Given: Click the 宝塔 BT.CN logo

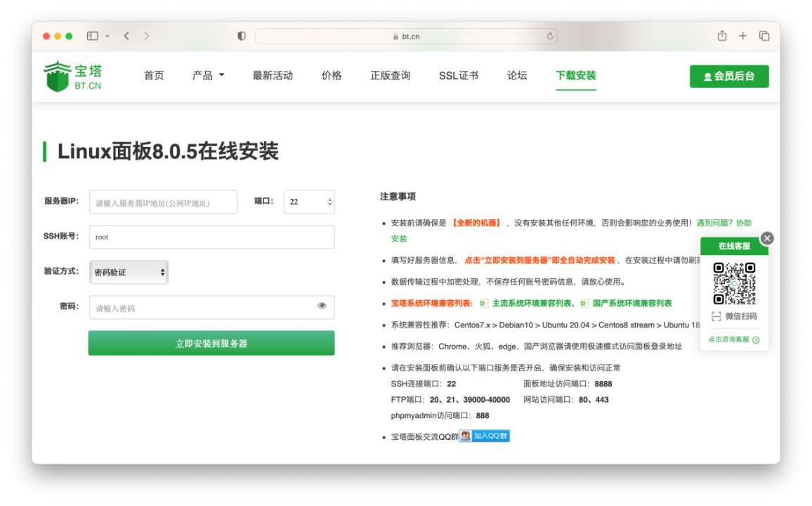Looking at the screenshot, I should click(72, 77).
